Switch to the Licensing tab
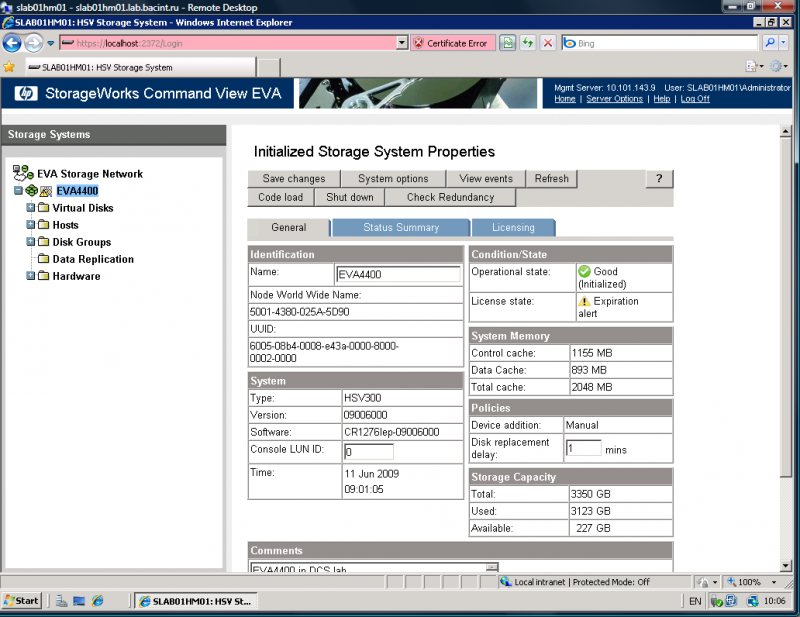 (513, 228)
